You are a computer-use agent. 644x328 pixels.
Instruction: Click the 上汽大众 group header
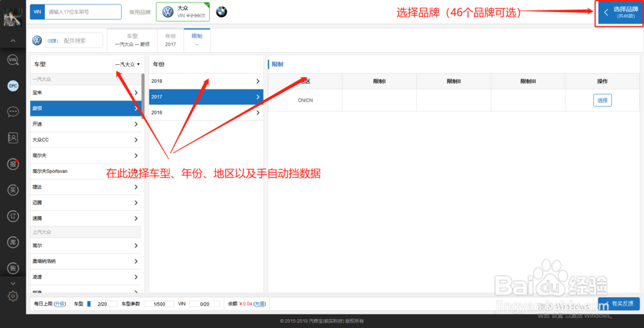pyautogui.click(x=86, y=232)
